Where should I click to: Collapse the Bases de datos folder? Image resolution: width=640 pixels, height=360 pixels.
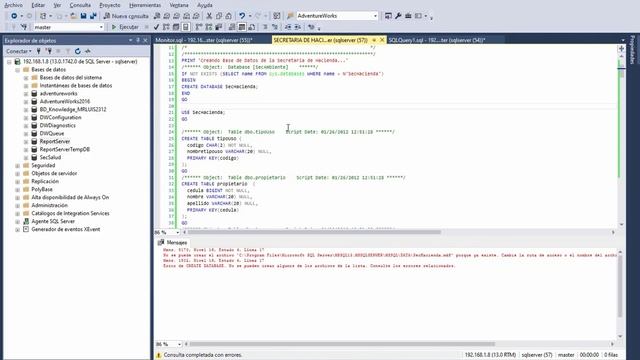18,70
